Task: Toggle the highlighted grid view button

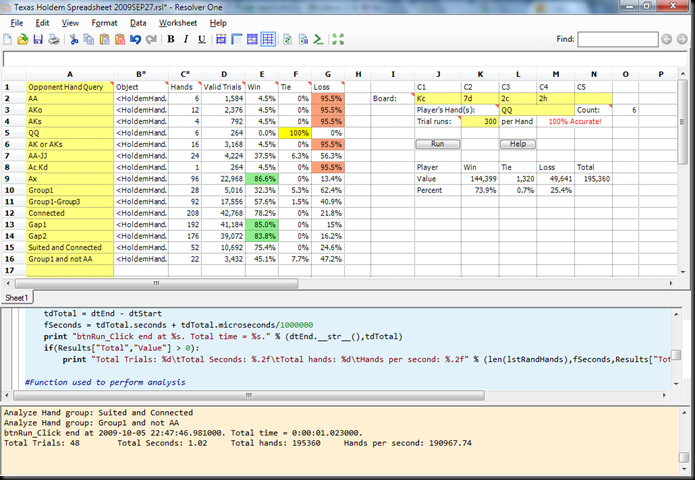Action: click(268, 40)
